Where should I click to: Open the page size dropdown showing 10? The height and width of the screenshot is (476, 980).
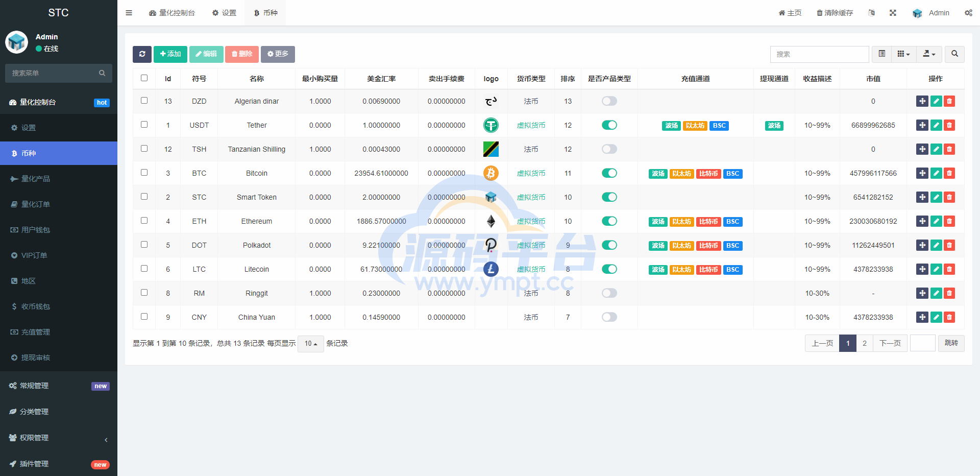pyautogui.click(x=310, y=344)
